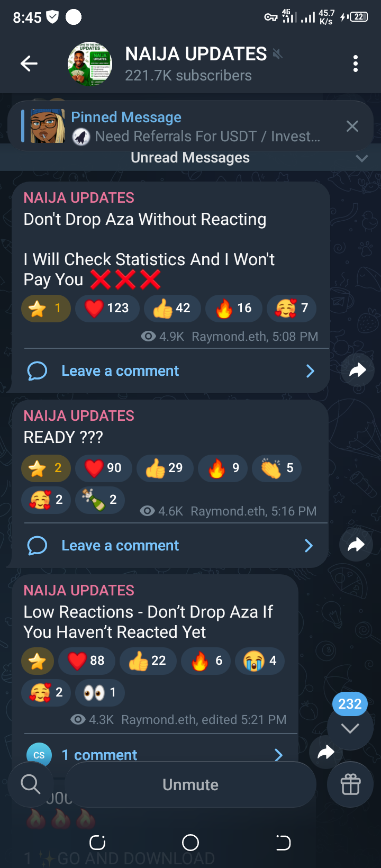Open comments chevron on READY post
381x868 pixels.
coord(309,546)
